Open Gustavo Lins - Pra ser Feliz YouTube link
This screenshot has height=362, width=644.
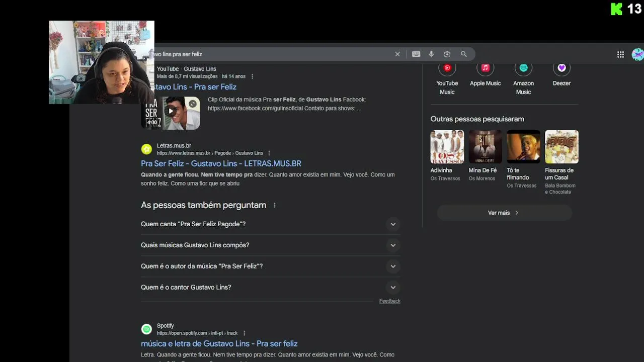tap(195, 87)
